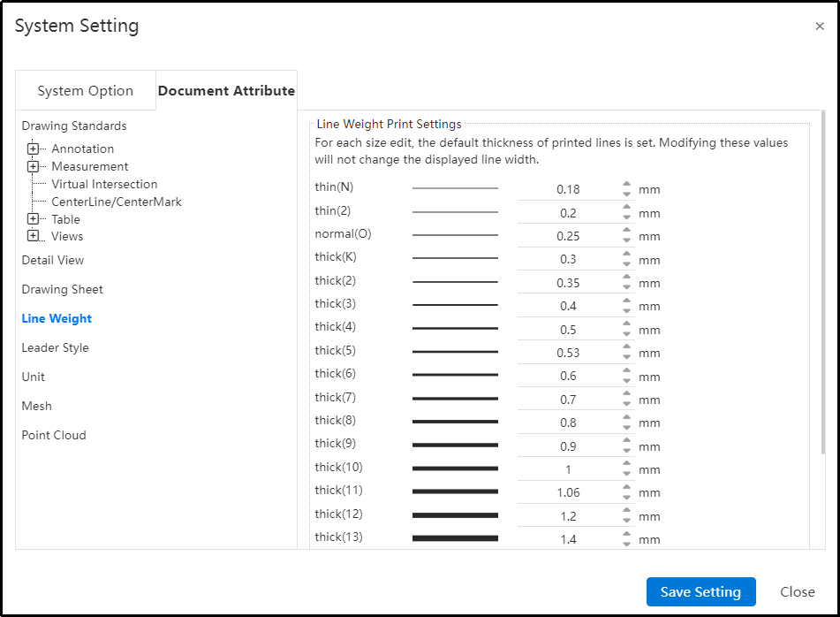
Task: Select the Document Attribute tab
Action: point(227,90)
